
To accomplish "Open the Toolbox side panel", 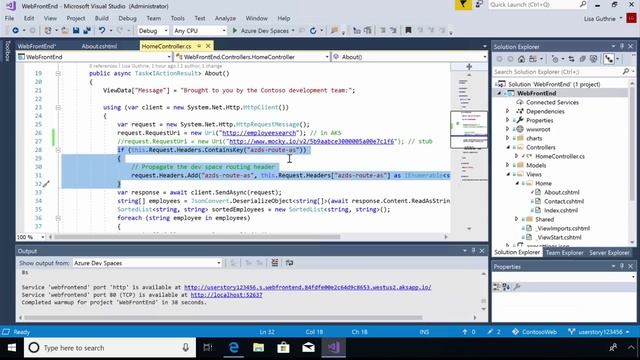I will 7,51.
